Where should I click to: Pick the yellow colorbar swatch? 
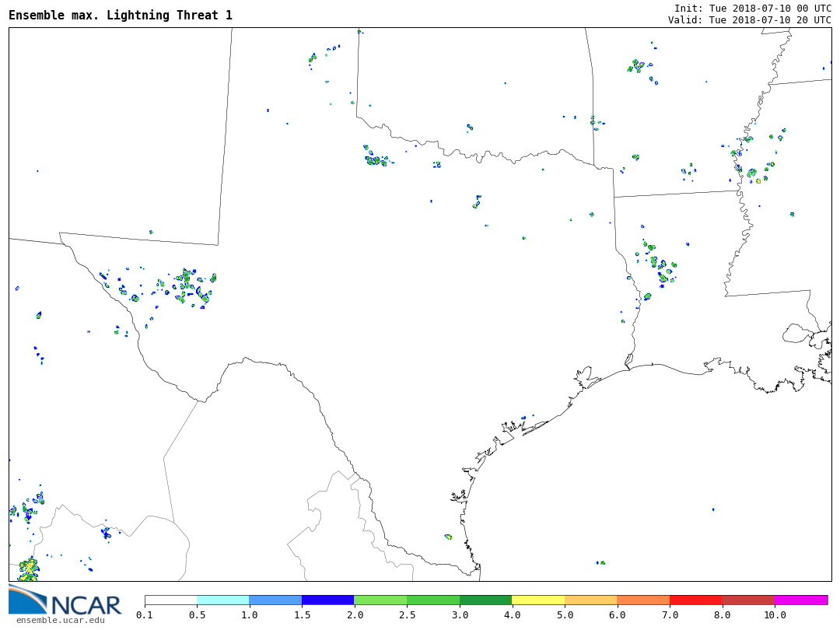coord(538,600)
